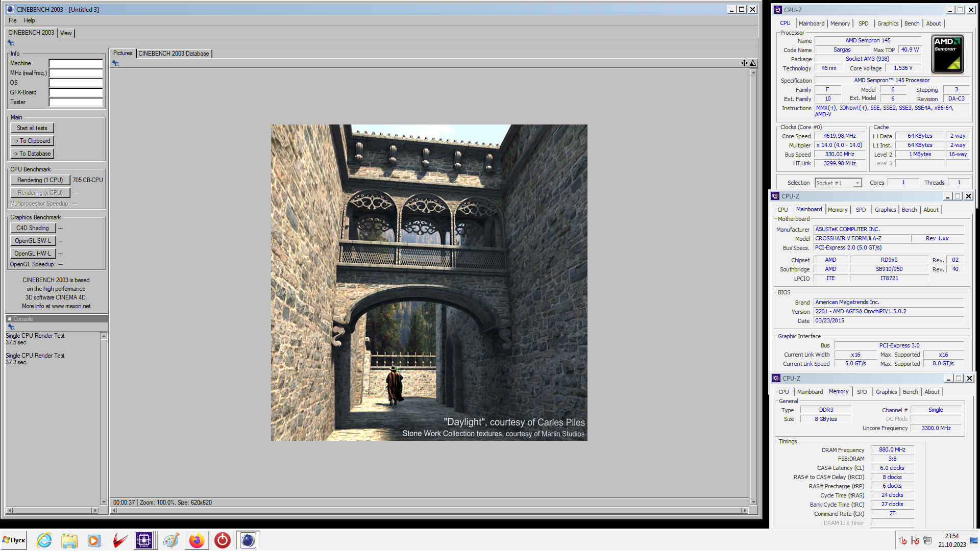The height and width of the screenshot is (551, 980).
Task: Open Internet Explorer from the taskbar
Action: click(44, 540)
